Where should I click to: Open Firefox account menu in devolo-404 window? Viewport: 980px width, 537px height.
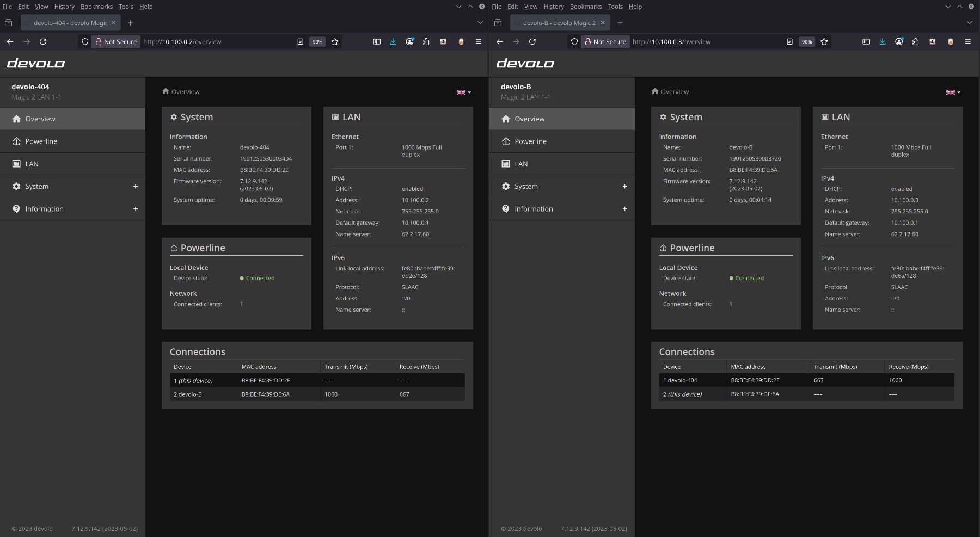pyautogui.click(x=410, y=41)
